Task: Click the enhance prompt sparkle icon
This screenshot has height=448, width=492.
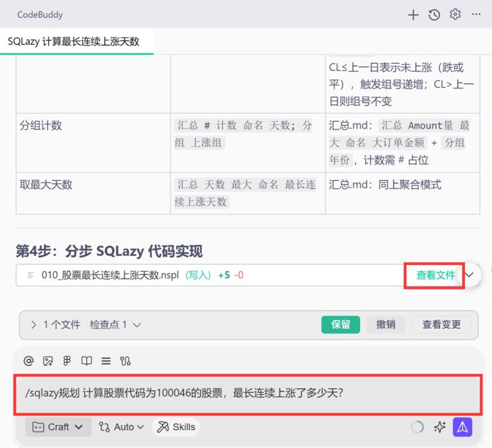Action: coord(439,427)
